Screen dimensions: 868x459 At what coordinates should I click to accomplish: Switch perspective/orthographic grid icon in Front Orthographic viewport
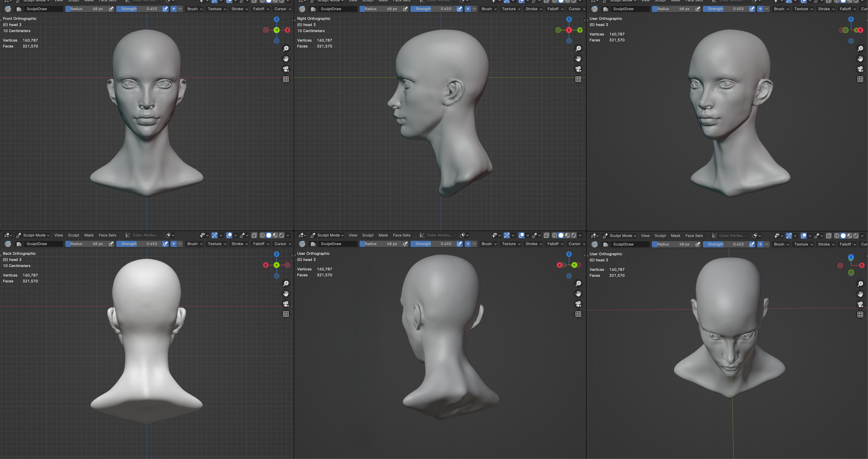click(x=286, y=79)
